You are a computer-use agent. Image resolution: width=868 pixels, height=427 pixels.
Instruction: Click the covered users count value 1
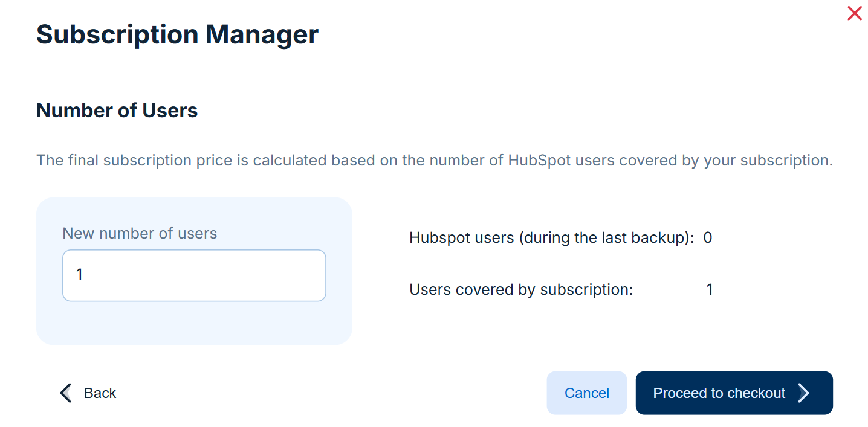(710, 290)
